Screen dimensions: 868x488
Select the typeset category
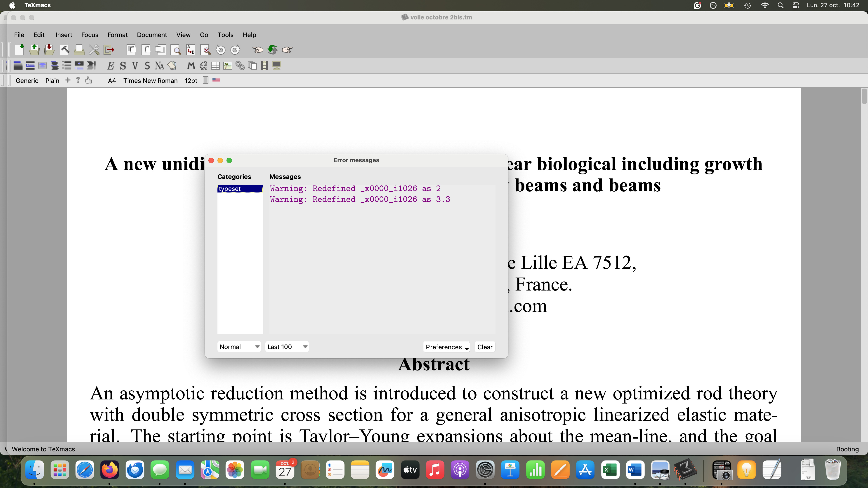pyautogui.click(x=240, y=189)
